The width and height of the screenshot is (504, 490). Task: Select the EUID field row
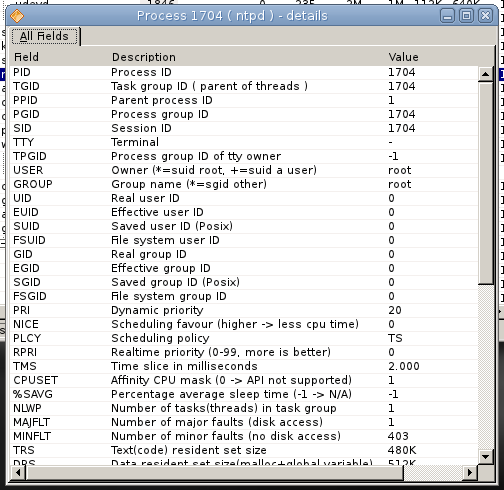(x=244, y=212)
